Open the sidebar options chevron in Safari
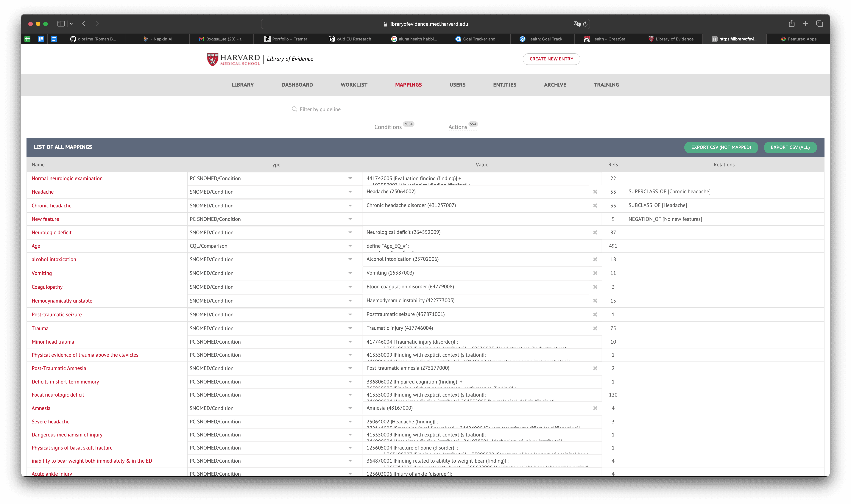Viewport: 851px width, 504px height. point(71,24)
